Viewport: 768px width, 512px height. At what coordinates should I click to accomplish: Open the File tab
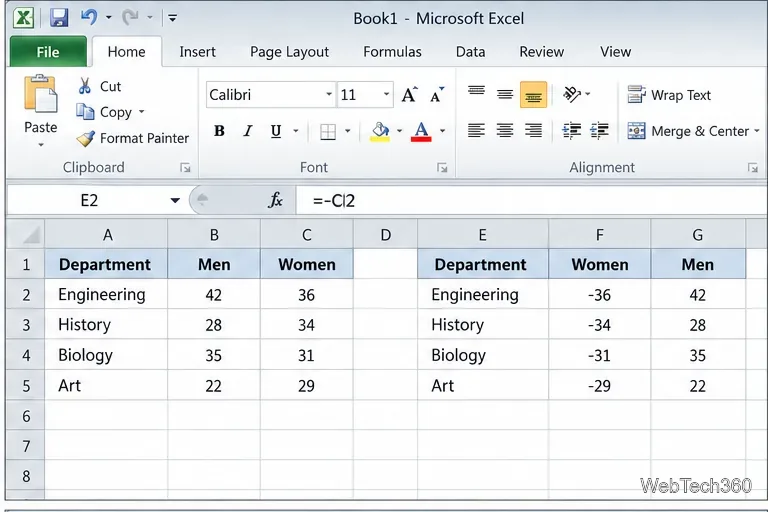click(x=48, y=52)
